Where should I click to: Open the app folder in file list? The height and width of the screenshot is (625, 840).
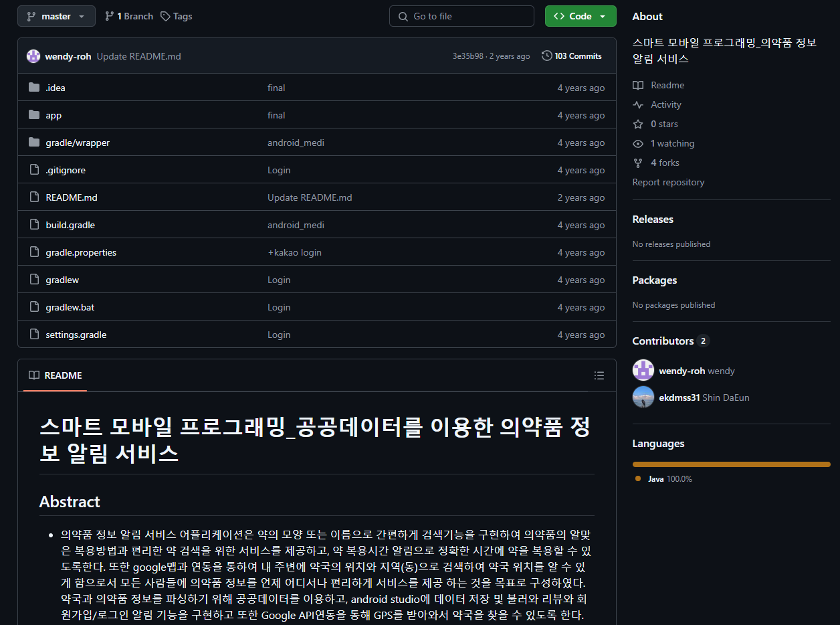pos(54,115)
